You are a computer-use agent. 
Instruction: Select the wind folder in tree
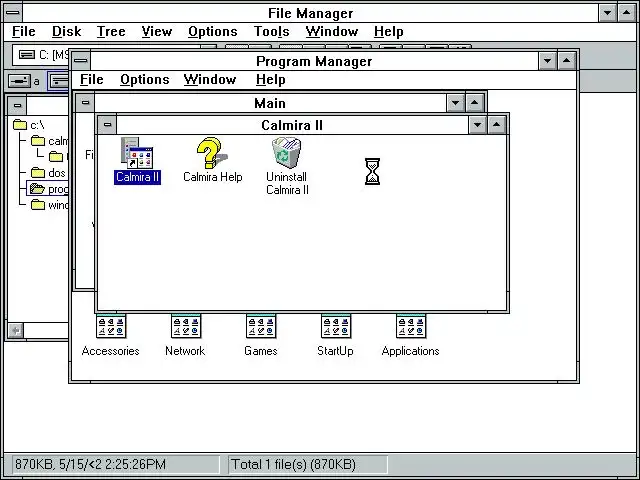(50, 205)
